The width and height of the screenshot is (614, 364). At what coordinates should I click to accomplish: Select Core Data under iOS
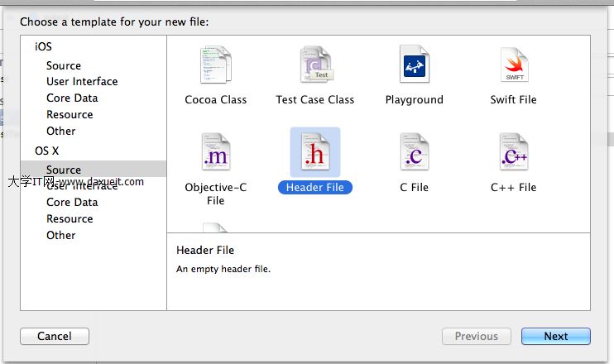72,98
